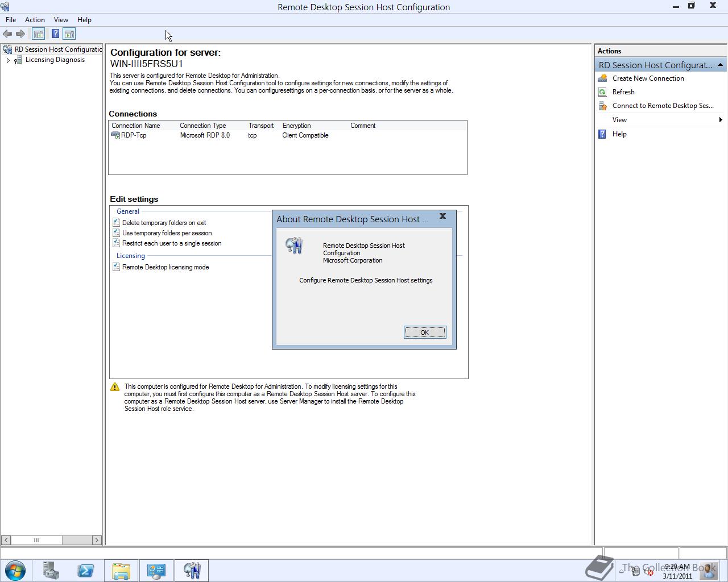Open the View menu
The width and height of the screenshot is (728, 582).
(61, 20)
